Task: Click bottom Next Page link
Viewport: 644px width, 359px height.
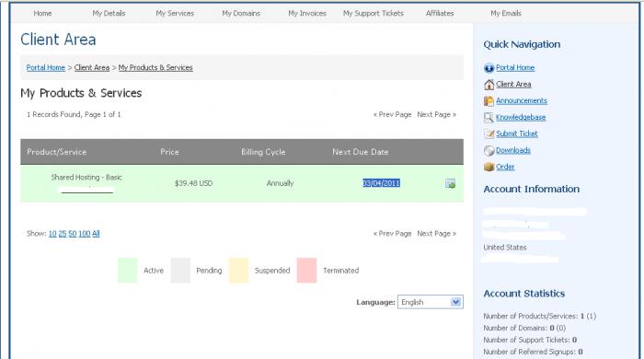Action: click(437, 233)
